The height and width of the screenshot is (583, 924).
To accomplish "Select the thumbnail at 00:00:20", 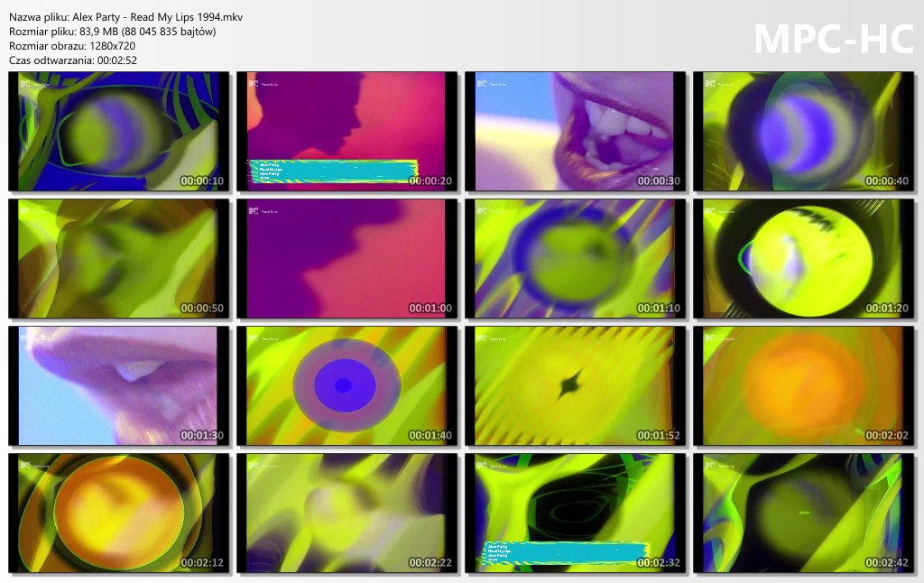I will 347,132.
